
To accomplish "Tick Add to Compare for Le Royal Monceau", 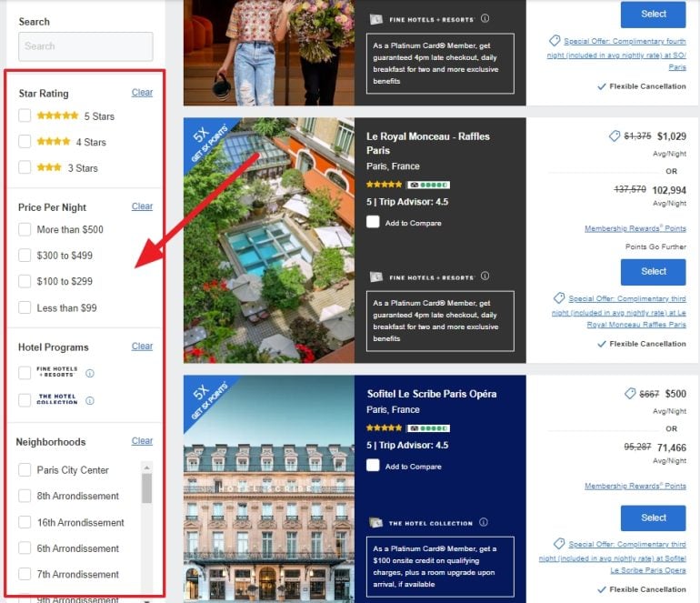I will click(x=373, y=222).
